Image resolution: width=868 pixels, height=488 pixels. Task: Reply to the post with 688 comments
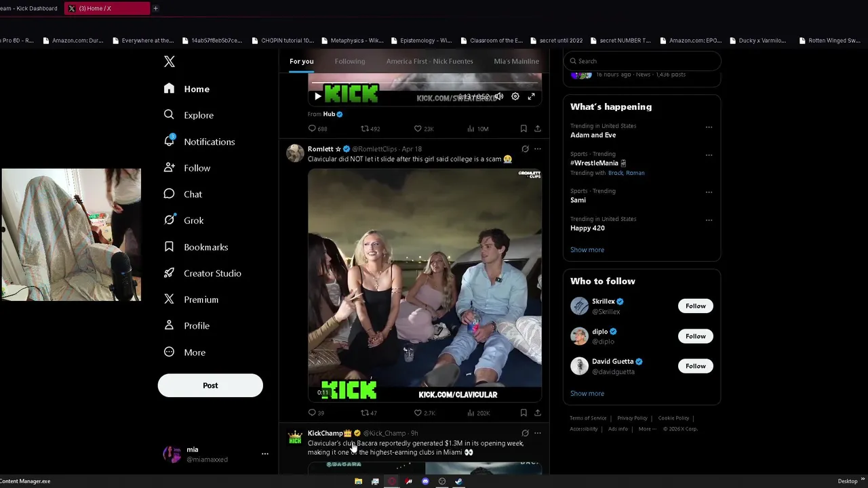tap(317, 129)
